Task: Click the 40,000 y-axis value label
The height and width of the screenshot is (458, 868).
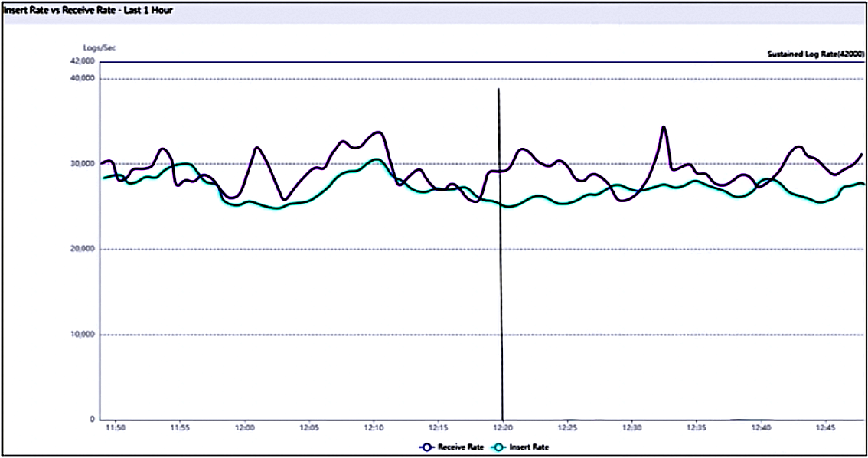Action: 81,78
